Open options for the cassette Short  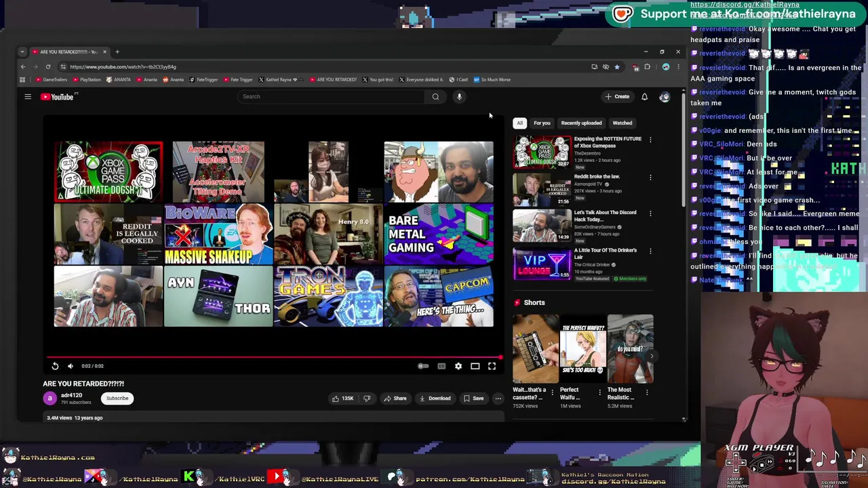[552, 392]
